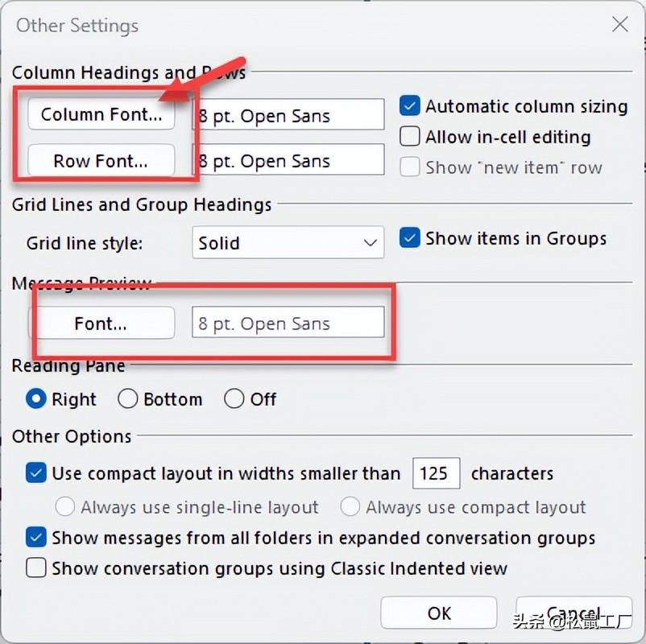The width and height of the screenshot is (646, 644).
Task: Enable Classic Indented view checkbox
Action: (36, 568)
